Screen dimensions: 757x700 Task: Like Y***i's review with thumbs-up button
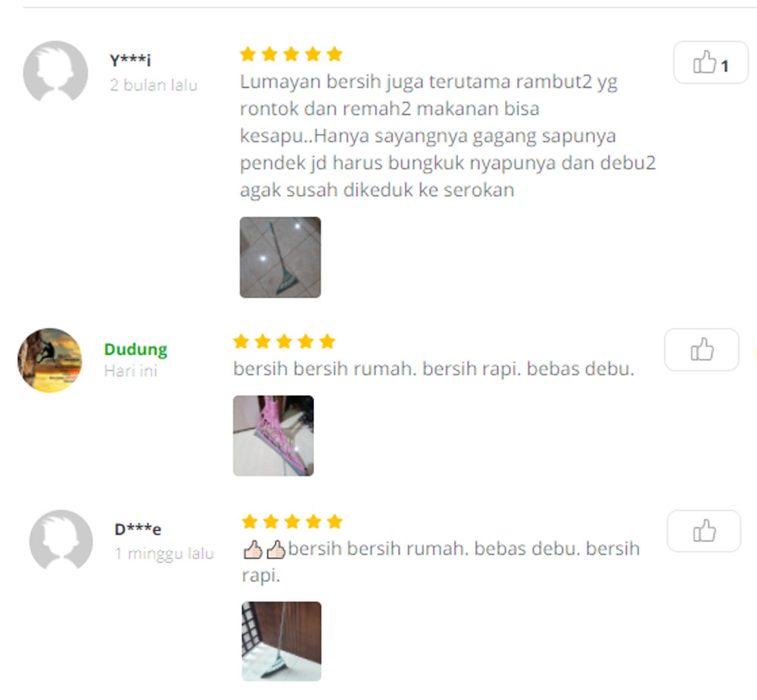coord(711,62)
